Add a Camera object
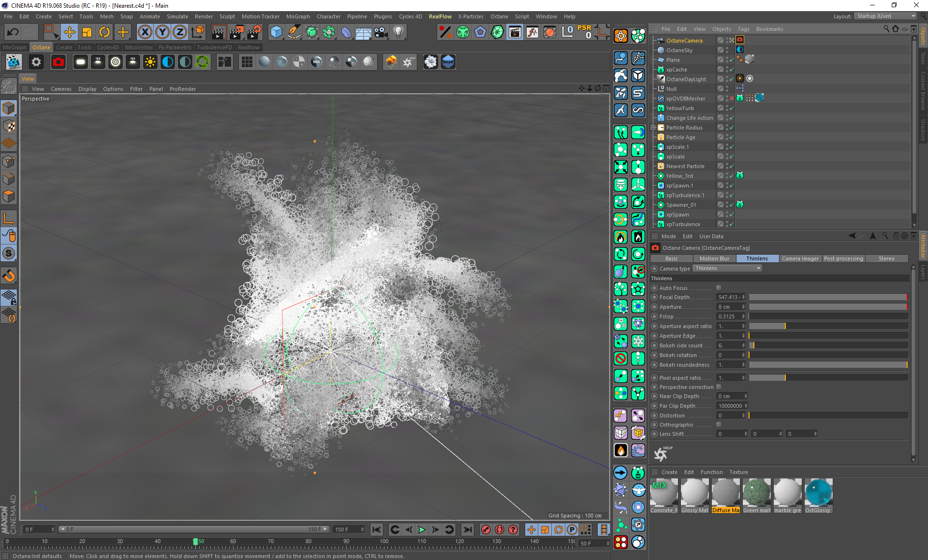 pos(381,32)
